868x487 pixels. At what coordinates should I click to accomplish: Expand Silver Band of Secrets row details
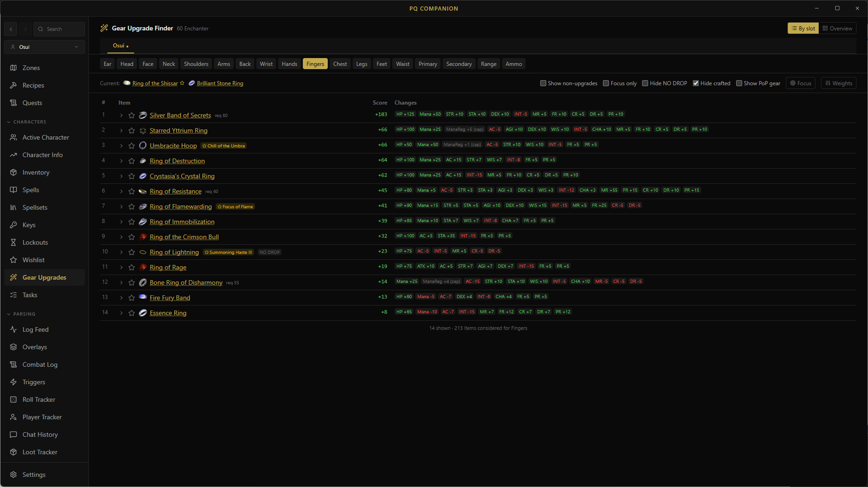tap(121, 115)
